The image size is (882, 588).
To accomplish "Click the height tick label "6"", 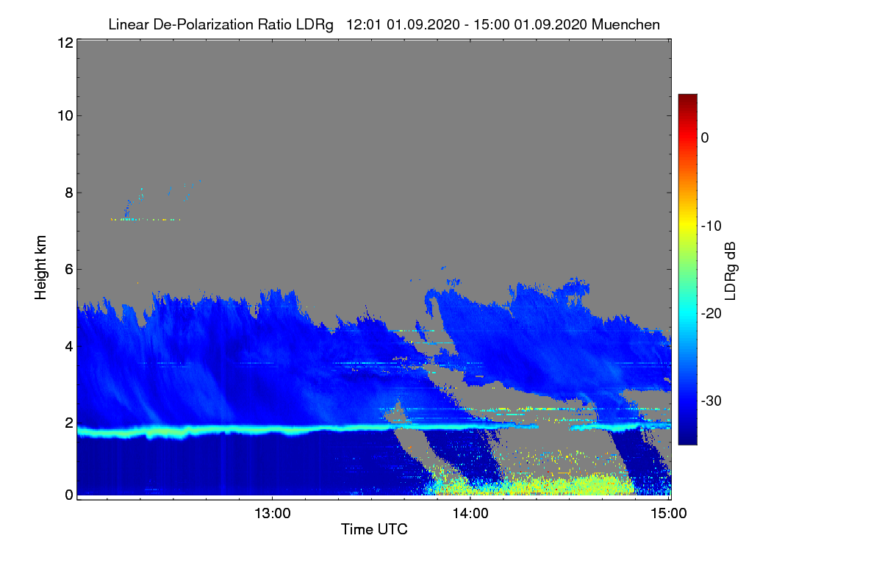I will tap(68, 269).
